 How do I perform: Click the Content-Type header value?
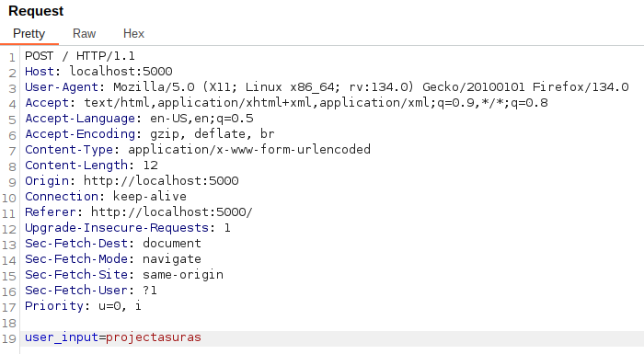click(249, 150)
